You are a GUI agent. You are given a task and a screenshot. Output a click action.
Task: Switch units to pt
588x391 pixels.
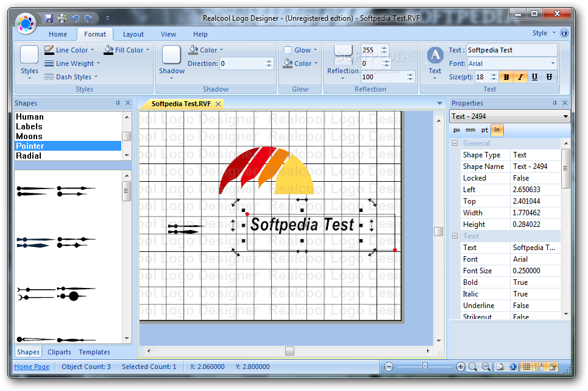point(484,130)
